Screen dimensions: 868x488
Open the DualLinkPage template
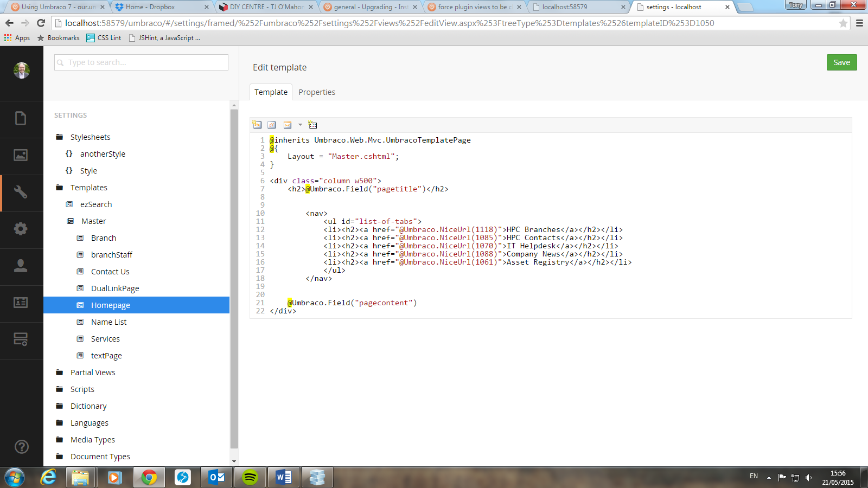tap(115, 288)
